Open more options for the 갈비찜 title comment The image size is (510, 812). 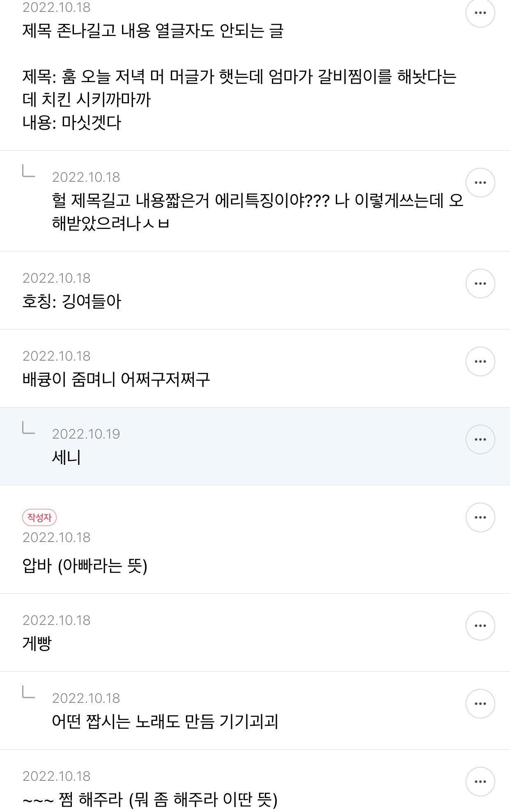[480, 13]
